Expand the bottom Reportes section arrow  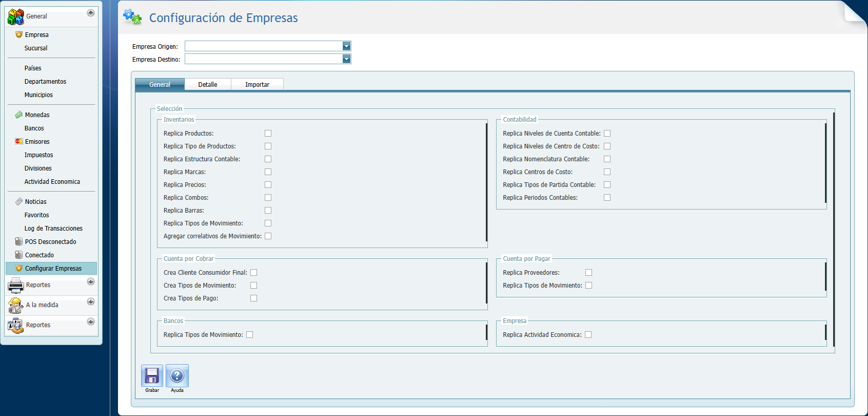(91, 322)
